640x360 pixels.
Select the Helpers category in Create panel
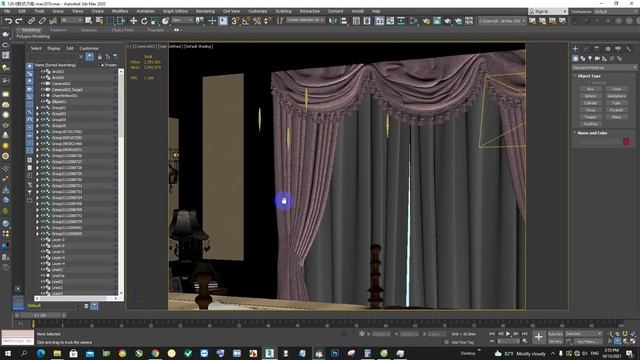click(x=604, y=59)
